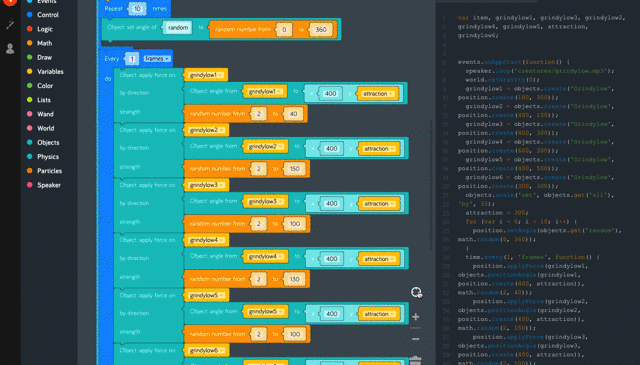Edit the strength minimum 2 beside 40

coord(258,114)
